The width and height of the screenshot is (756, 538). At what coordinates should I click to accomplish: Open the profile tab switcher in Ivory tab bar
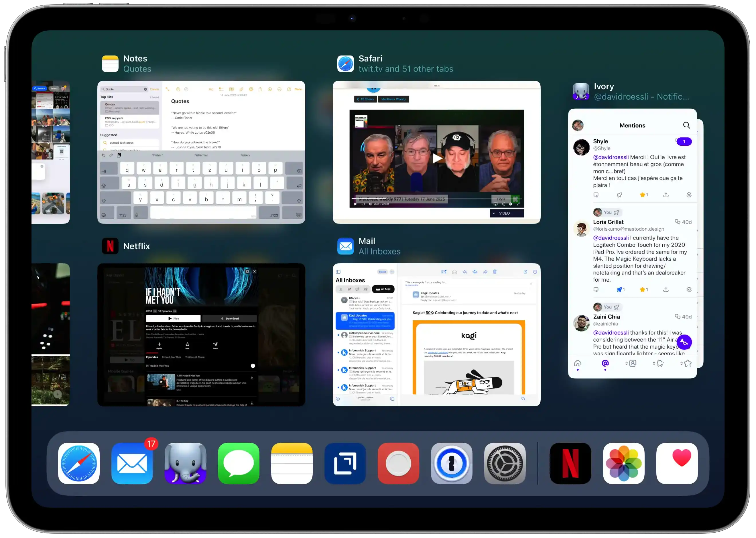click(x=631, y=363)
